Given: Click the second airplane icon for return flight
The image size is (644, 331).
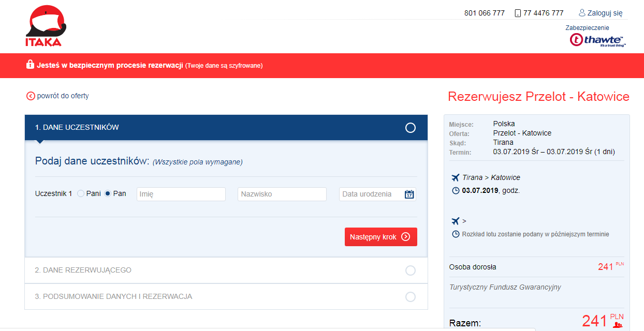Looking at the screenshot, I should coord(456,221).
